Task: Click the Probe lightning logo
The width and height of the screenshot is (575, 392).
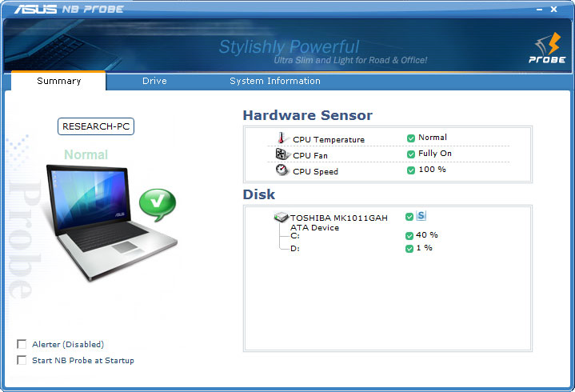Action: [x=547, y=48]
